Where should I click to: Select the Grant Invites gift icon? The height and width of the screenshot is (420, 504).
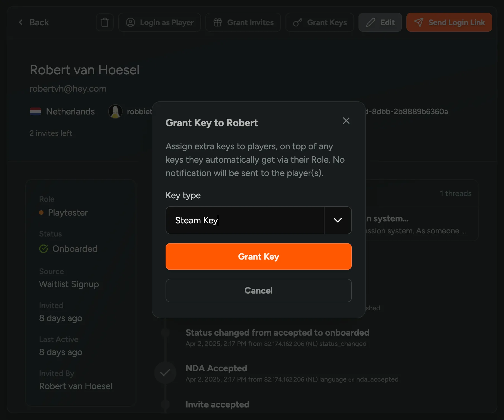[218, 22]
